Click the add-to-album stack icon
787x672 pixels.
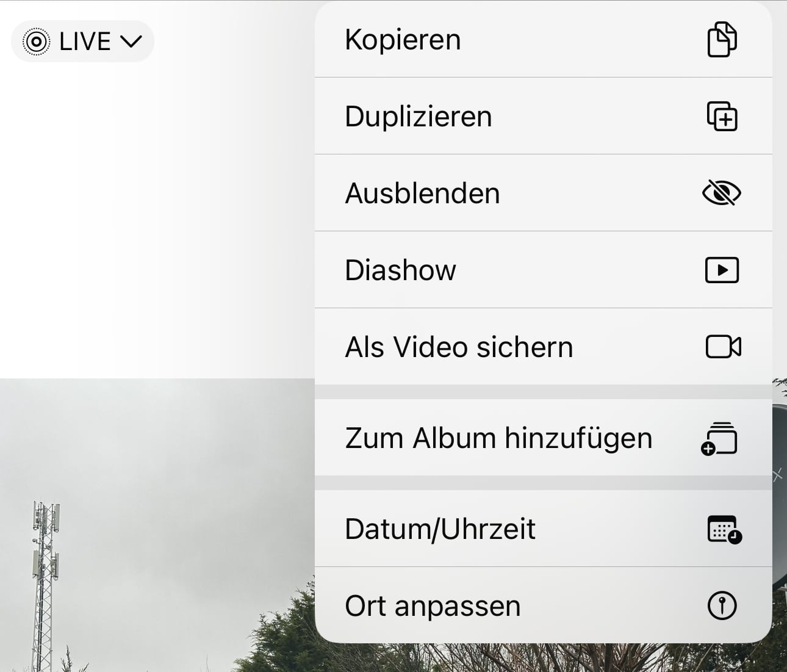coord(720,438)
